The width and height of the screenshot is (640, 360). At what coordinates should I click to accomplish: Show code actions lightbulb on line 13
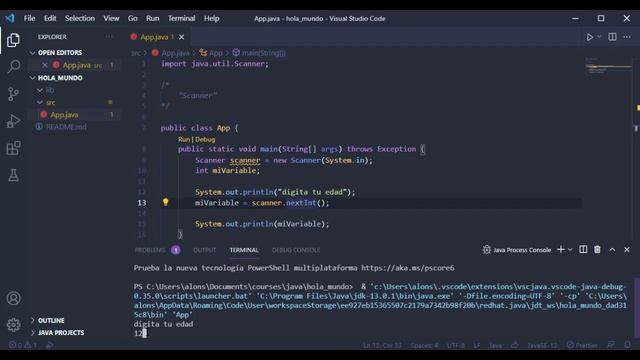[x=165, y=202]
